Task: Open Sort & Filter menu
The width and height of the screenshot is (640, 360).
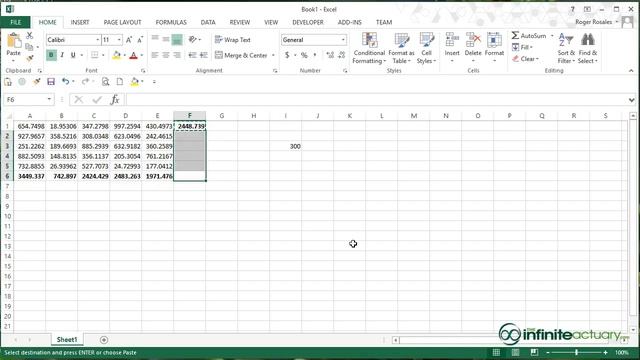Action: coord(566,48)
